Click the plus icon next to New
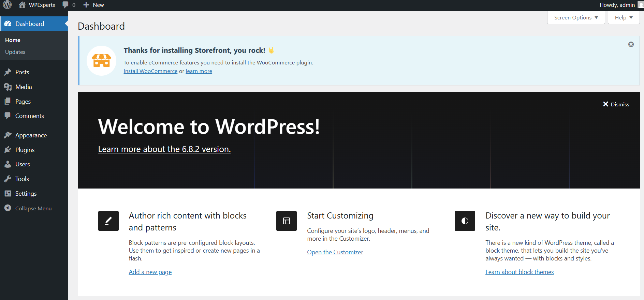Image resolution: width=644 pixels, height=300 pixels. click(86, 5)
